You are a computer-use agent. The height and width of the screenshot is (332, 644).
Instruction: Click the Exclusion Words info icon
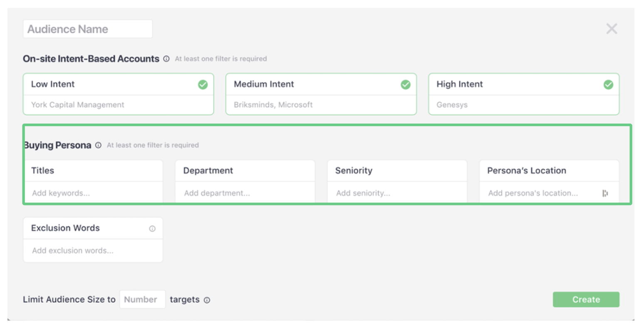152,228
